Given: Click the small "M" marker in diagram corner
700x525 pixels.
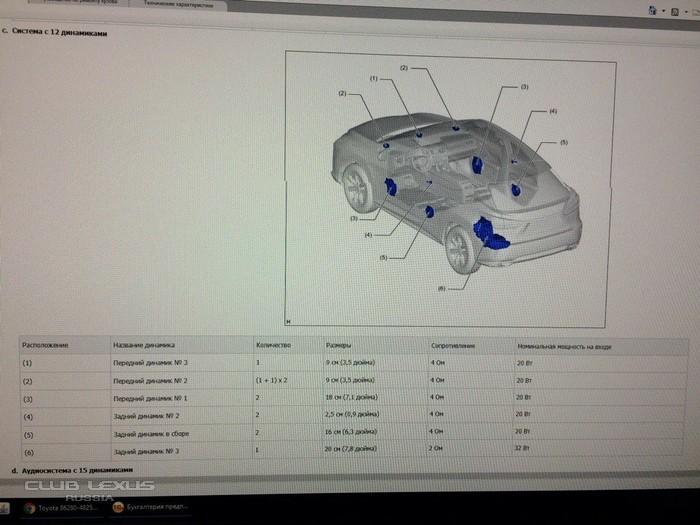Looking at the screenshot, I should (x=289, y=321).
